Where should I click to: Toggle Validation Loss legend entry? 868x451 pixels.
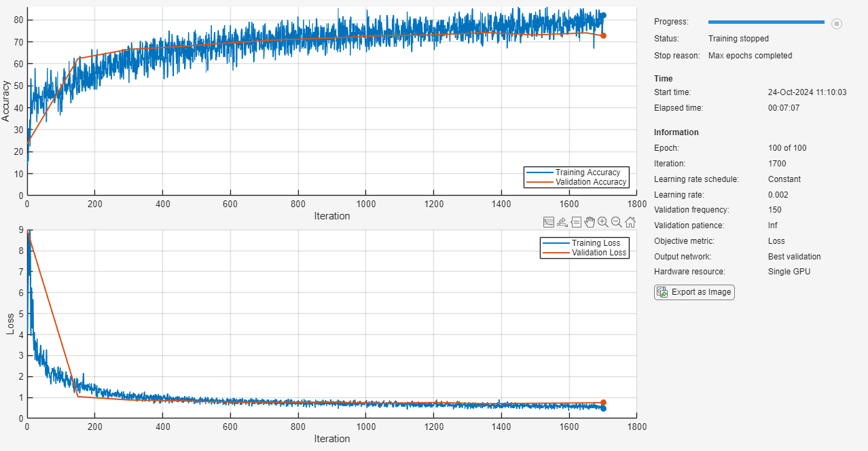click(x=585, y=253)
